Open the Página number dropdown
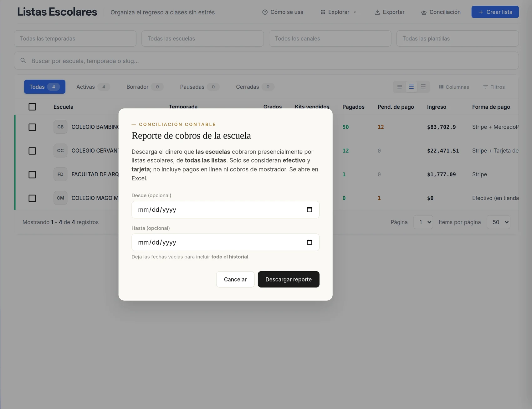Viewport: 532px width, 409px height. point(423,222)
